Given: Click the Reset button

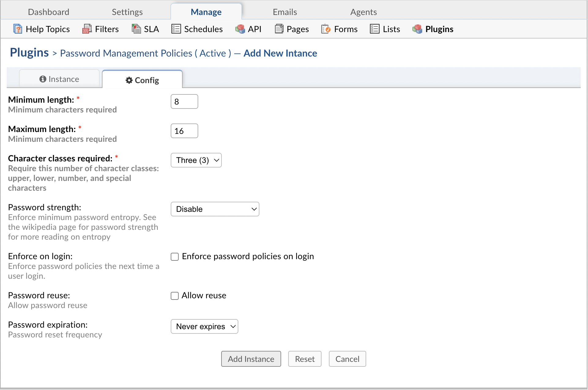Looking at the screenshot, I should pos(305,359).
